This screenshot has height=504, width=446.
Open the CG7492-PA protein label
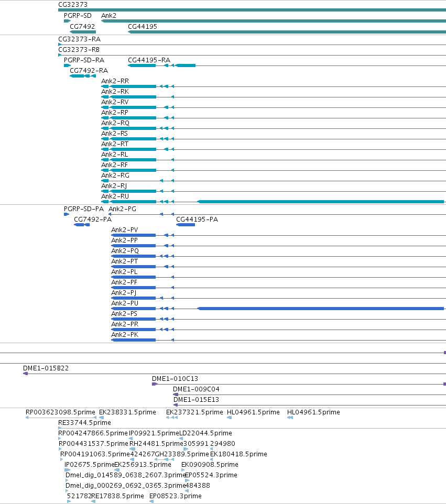click(x=93, y=219)
